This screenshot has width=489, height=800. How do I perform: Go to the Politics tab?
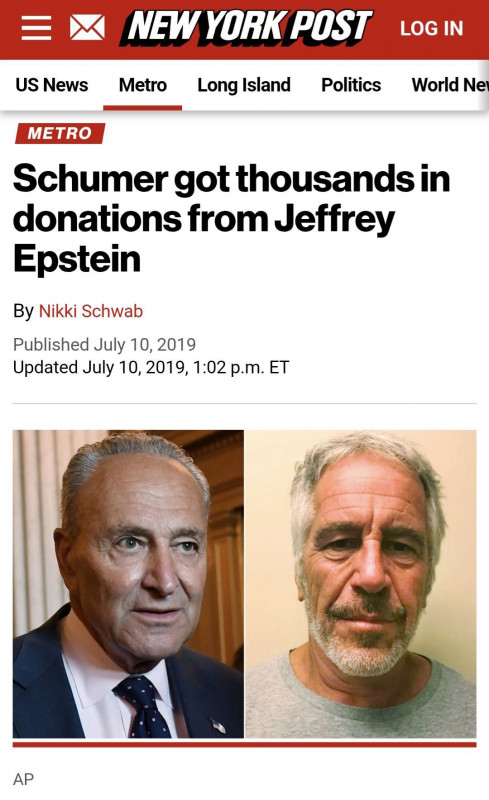(351, 85)
